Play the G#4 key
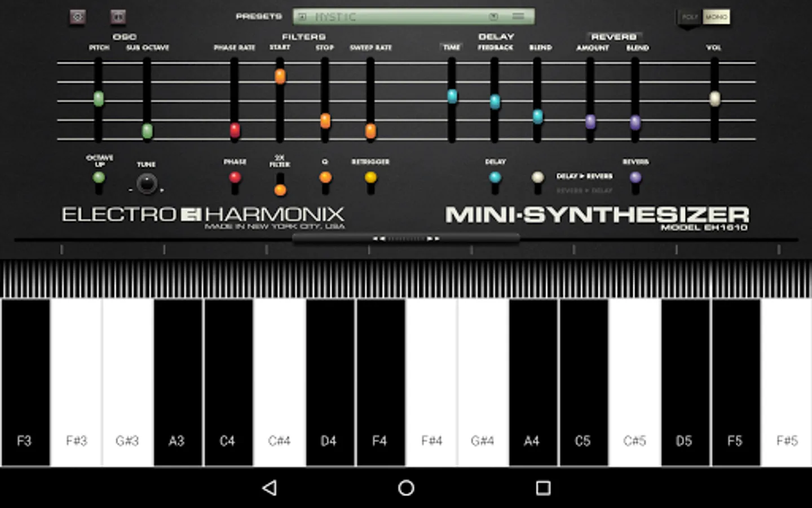Screen dimensions: 812x508 [x=483, y=383]
